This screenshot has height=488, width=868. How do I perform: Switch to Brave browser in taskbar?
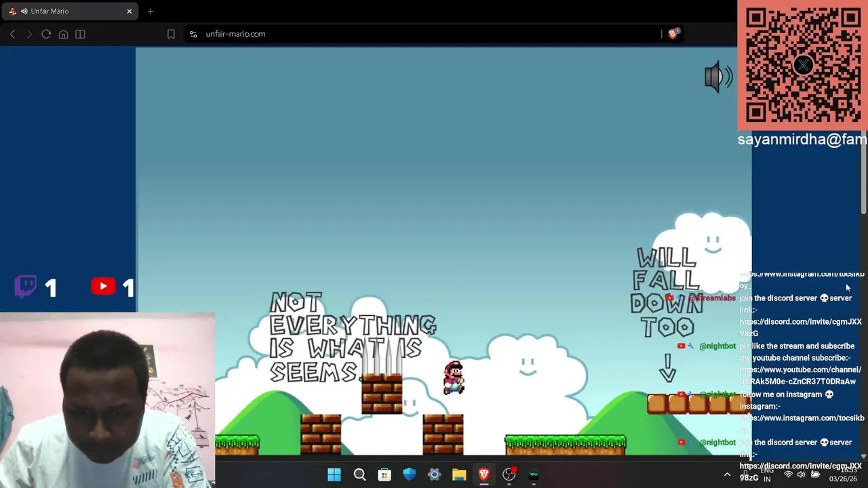click(484, 475)
